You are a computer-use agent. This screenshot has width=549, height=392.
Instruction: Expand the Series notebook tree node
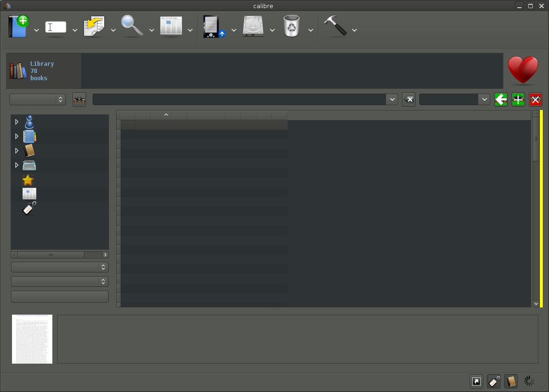[x=16, y=136]
